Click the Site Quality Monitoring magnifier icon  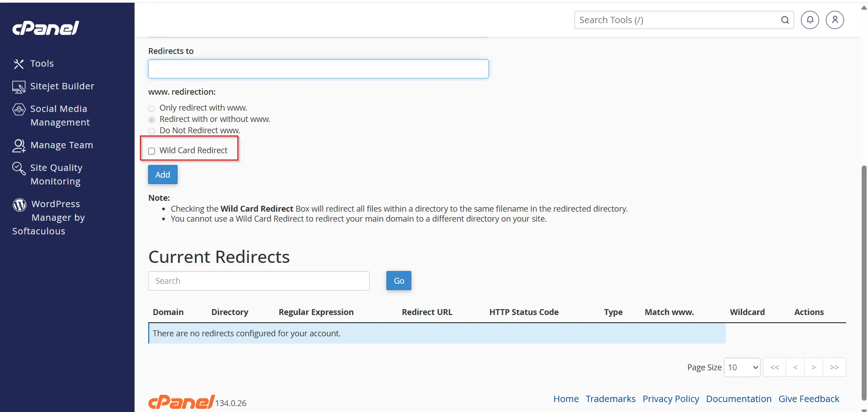click(19, 168)
